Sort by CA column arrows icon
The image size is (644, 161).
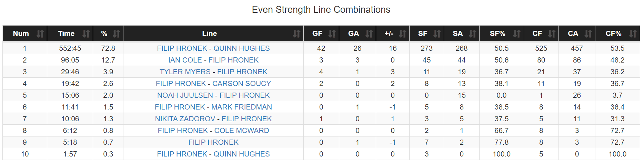[x=588, y=34]
